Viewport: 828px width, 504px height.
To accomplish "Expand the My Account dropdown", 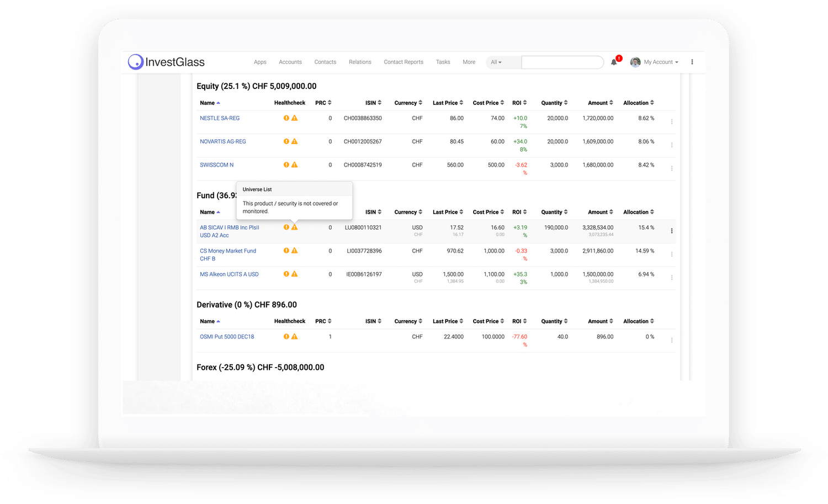I will point(661,62).
